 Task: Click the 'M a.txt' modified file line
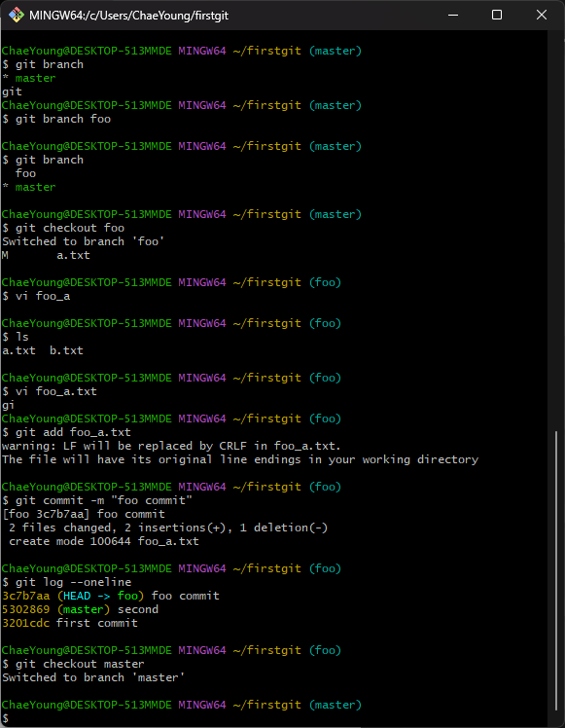click(46, 255)
